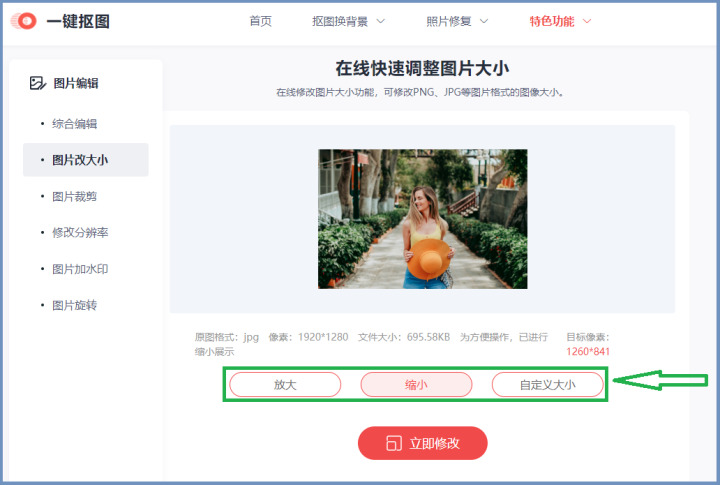Choose the 缩小 shrink option
This screenshot has width=720, height=485.
416,384
